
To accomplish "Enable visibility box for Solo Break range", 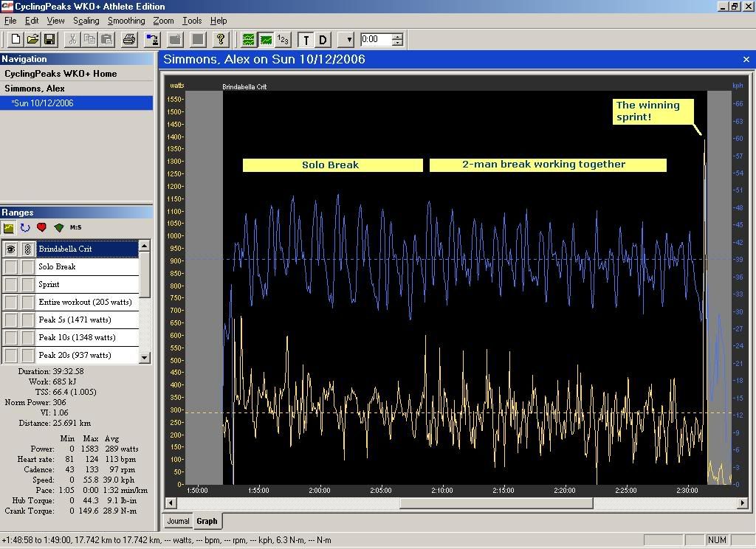I will 11,266.
